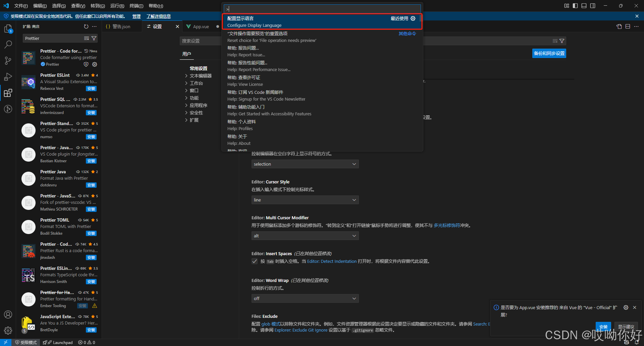The width and height of the screenshot is (644, 346).
Task: Open settings JSON file icon
Action: pos(619,26)
